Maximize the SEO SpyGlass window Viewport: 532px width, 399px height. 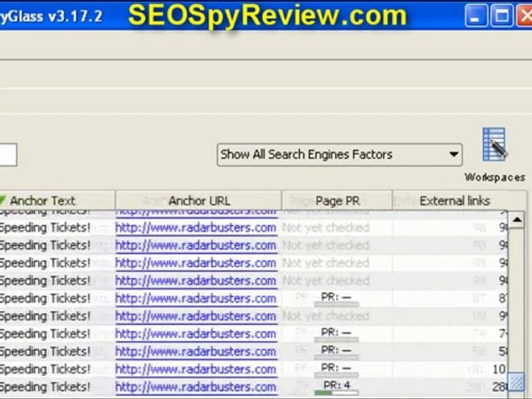point(502,16)
